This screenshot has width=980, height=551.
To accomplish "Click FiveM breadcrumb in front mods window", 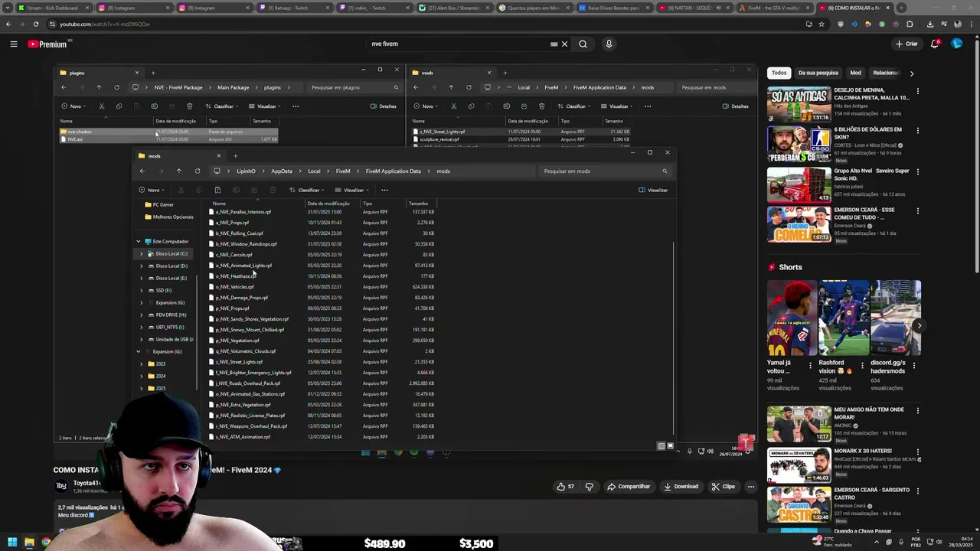I will 342,171.
